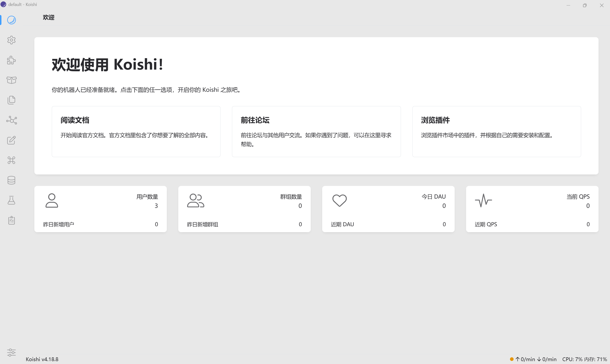Open the 前往论坛 card
This screenshot has width=610, height=364.
coord(316,132)
